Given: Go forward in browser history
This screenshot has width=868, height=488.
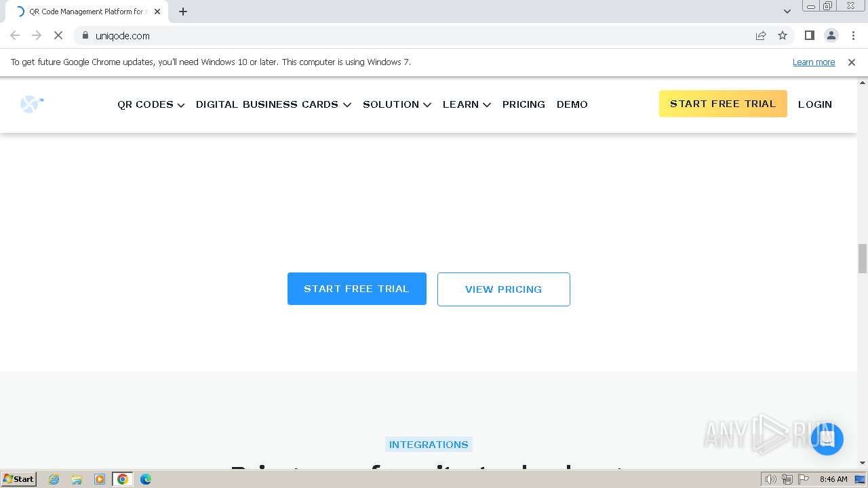Looking at the screenshot, I should 37,35.
